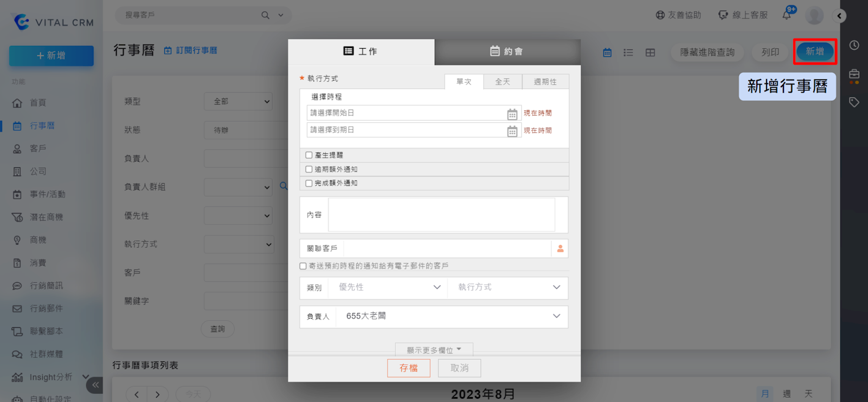Switch to list view icon in calendar toolbar
Screen dimensions: 868x402
(628, 53)
